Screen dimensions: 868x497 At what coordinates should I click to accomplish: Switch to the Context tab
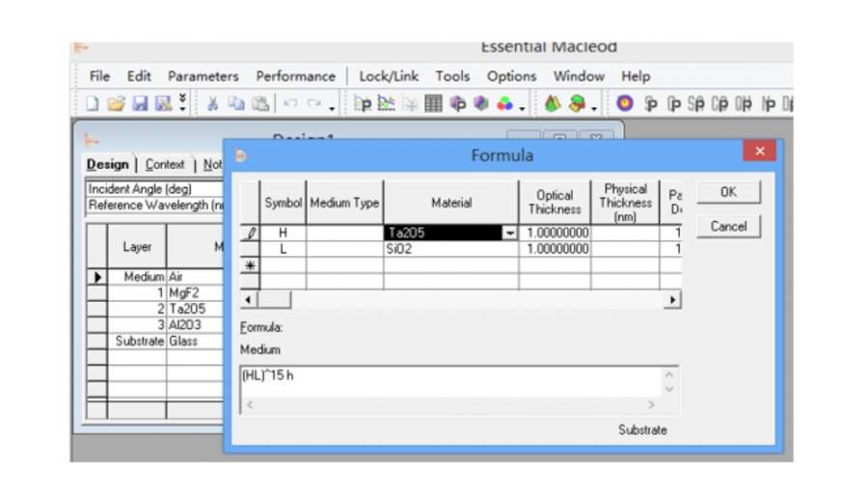coord(166,164)
